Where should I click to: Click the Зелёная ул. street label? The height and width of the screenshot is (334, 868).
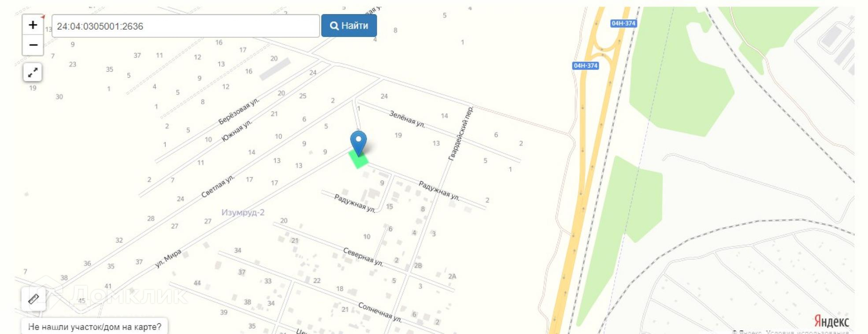(x=407, y=119)
